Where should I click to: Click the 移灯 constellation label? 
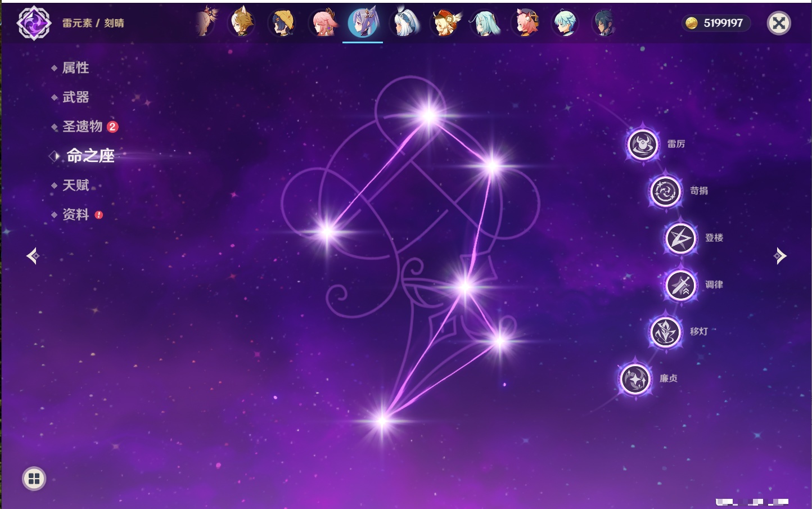pyautogui.click(x=699, y=331)
